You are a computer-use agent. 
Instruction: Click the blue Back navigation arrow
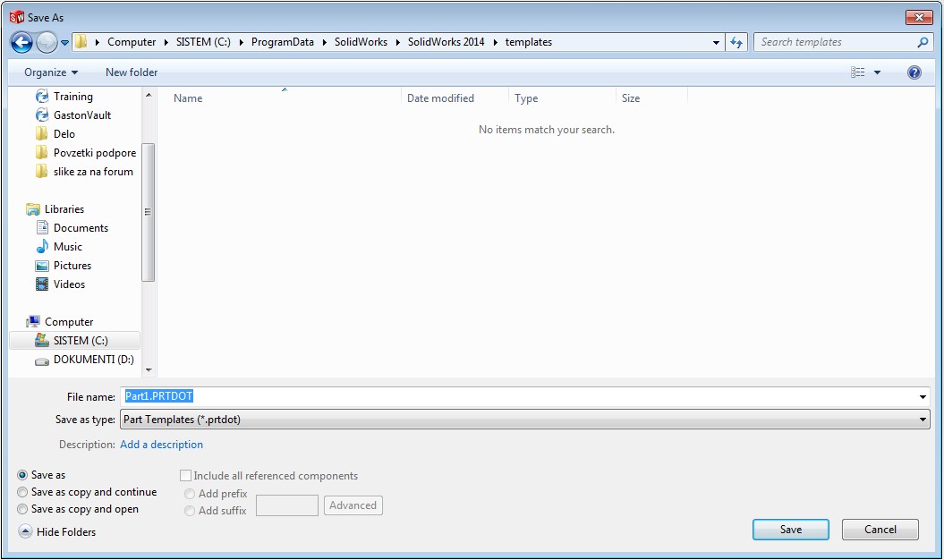21,42
